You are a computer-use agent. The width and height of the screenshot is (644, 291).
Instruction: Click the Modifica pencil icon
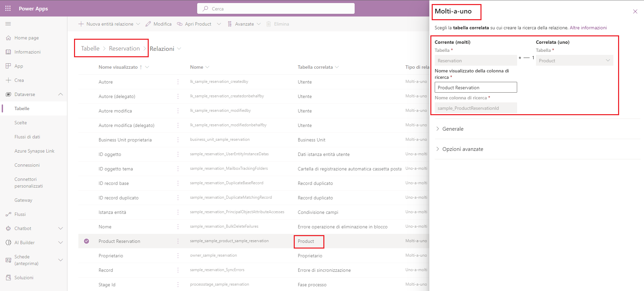coord(148,24)
